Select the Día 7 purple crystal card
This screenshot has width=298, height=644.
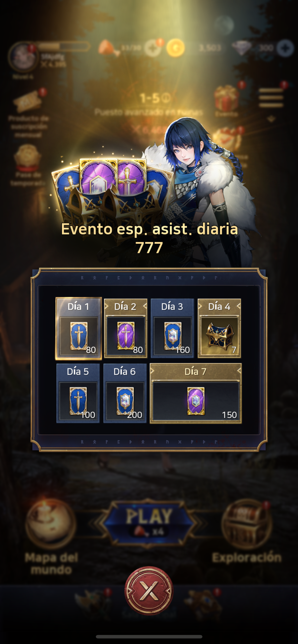[x=196, y=393]
